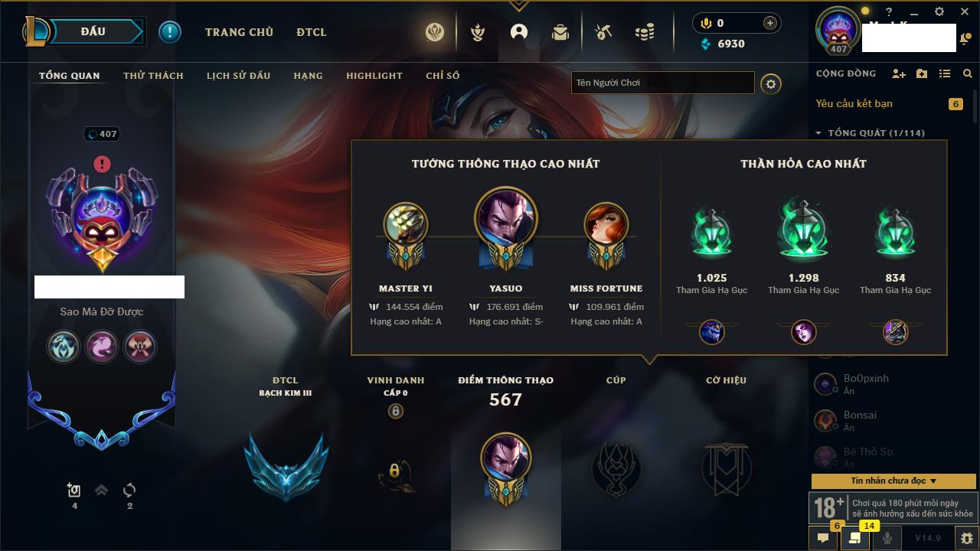Open the Collection backpack icon
Image resolution: width=980 pixels, height=551 pixels.
pyautogui.click(x=560, y=32)
